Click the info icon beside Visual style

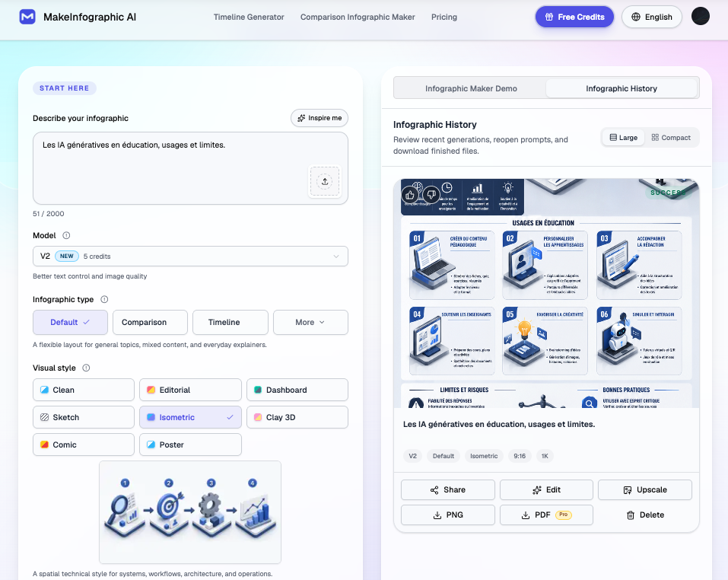87,368
